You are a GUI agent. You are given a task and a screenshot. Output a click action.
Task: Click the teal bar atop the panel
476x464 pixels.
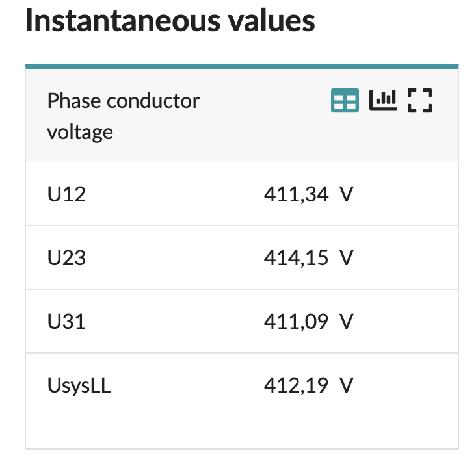[241, 66]
